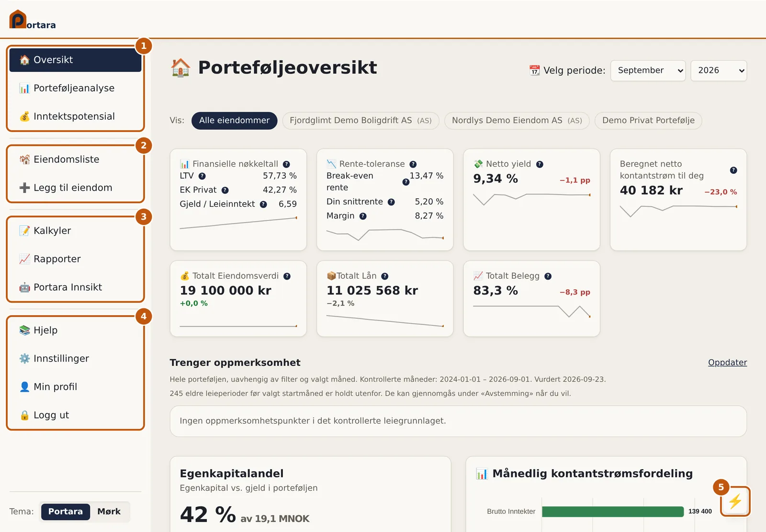
Task: Go to Inntektspotensial page
Action: pos(75,116)
